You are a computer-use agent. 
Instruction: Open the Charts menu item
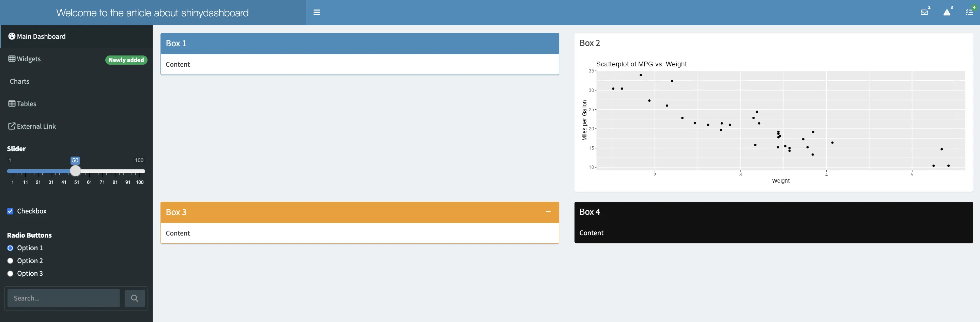click(x=19, y=81)
